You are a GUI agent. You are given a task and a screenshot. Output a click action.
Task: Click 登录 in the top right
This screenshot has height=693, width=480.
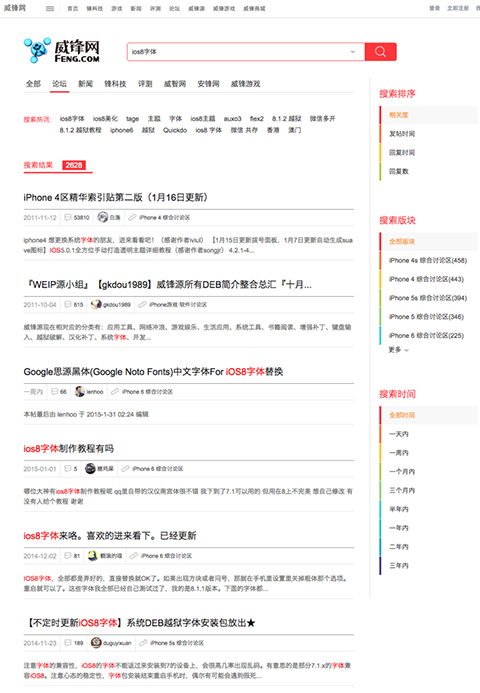click(434, 8)
